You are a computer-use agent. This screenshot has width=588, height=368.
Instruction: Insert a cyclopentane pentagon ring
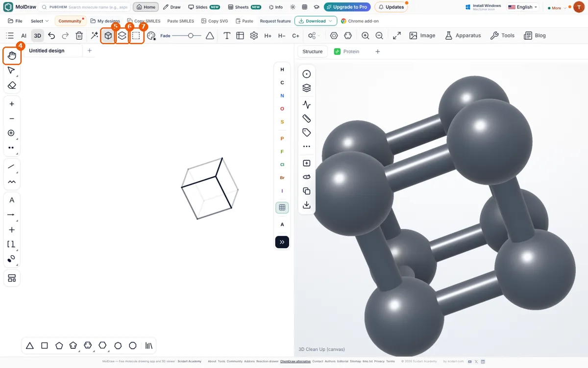(x=59, y=345)
